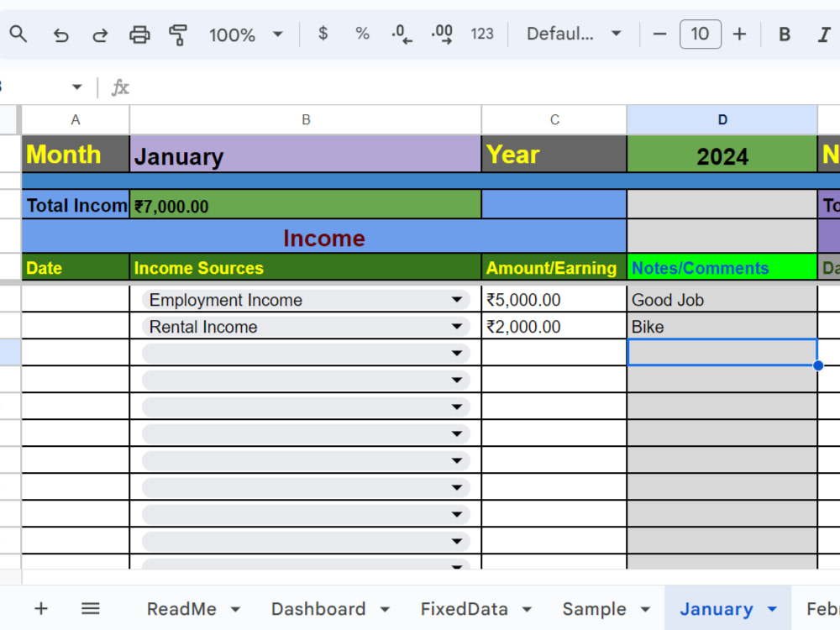The image size is (840, 630).
Task: Select the Search icon
Action: point(18,34)
